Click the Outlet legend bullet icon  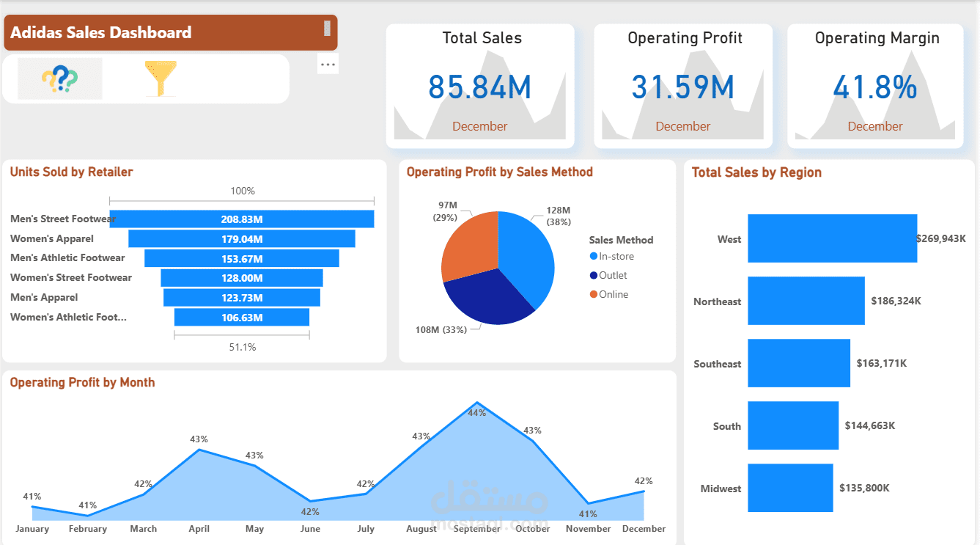tap(595, 275)
